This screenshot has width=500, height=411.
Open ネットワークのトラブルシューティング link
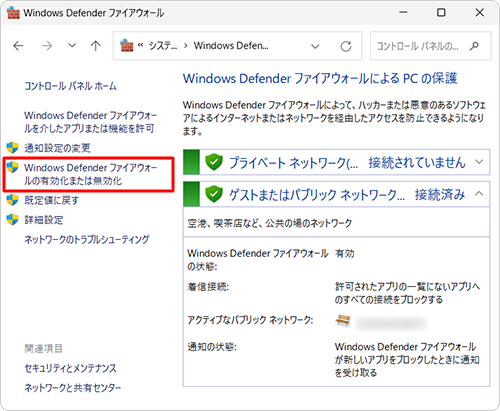[x=87, y=239]
